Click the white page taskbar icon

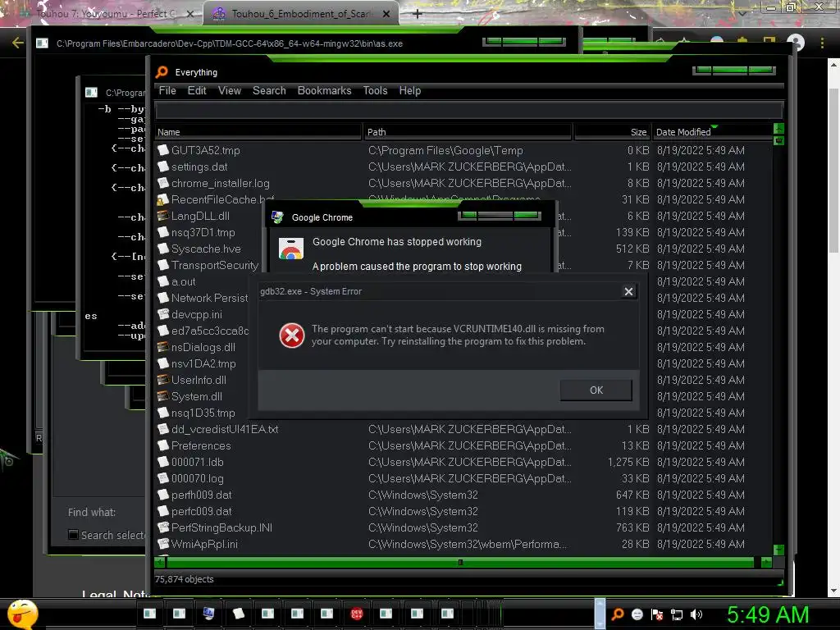tap(238, 614)
